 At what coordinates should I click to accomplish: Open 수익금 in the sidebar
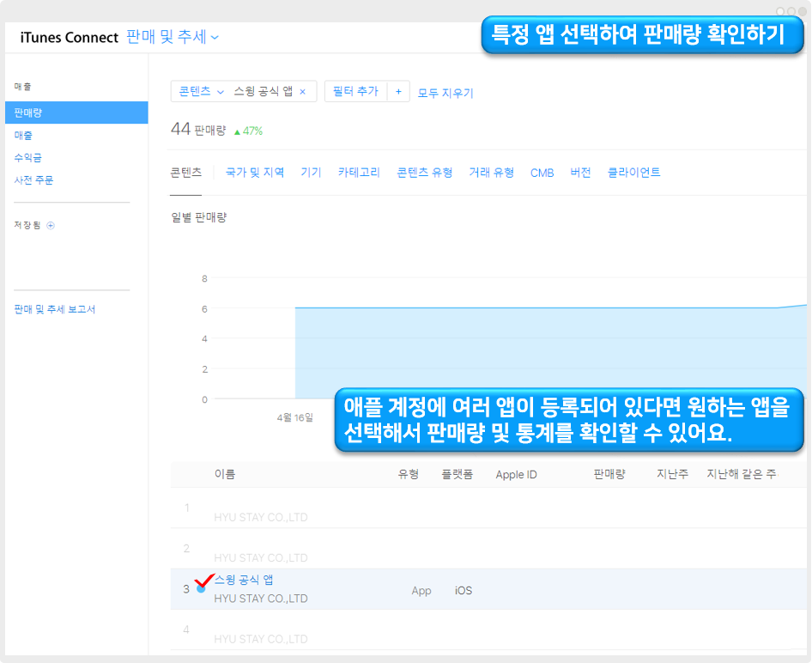[28, 158]
